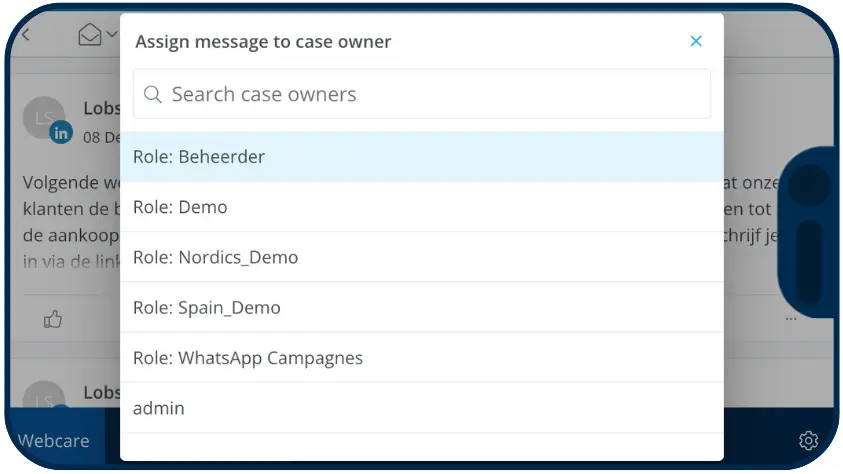
Task: Select Role: WhatsApp Campagnes entry
Action: (421, 358)
